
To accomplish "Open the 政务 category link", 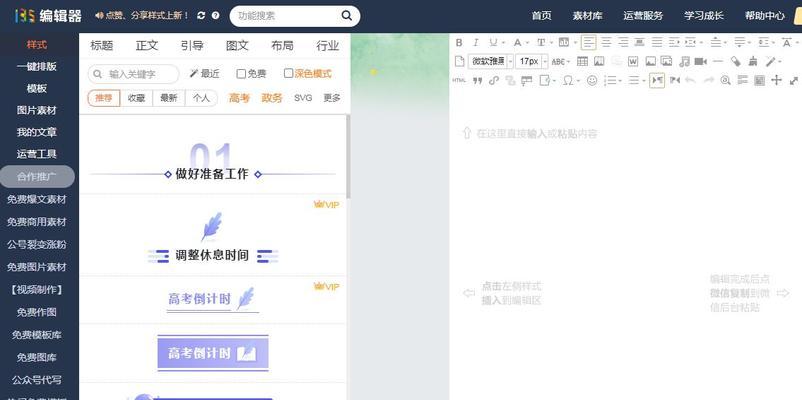I will 272,98.
